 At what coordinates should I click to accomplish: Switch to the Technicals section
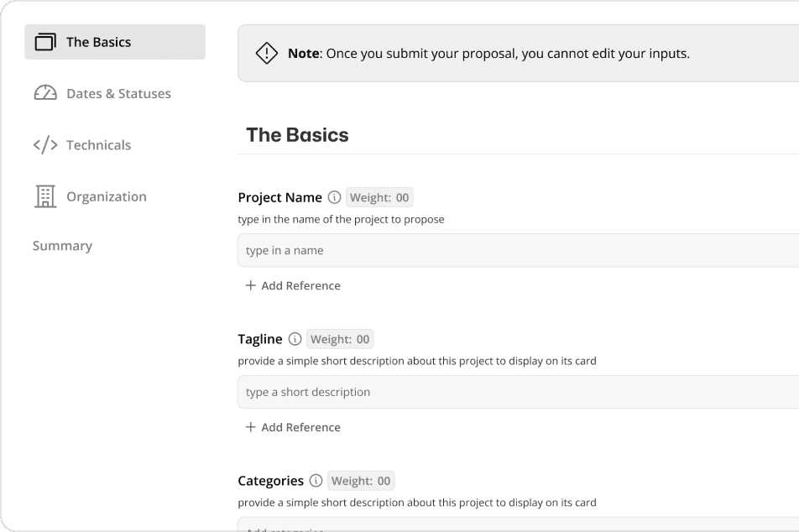(98, 145)
